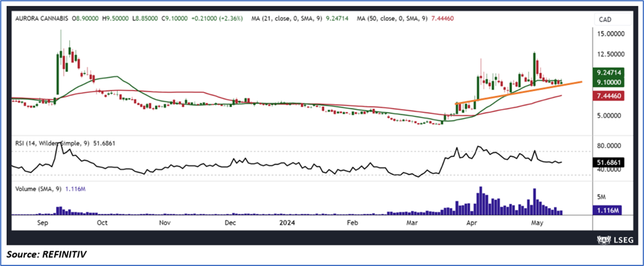Click the 40.0000 RSI axis label
Viewport: 644px width, 266px height.
pos(609,169)
